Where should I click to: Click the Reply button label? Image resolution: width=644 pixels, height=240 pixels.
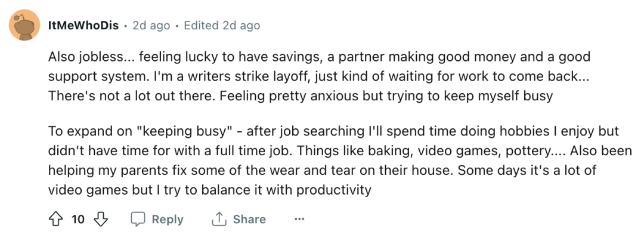167,220
